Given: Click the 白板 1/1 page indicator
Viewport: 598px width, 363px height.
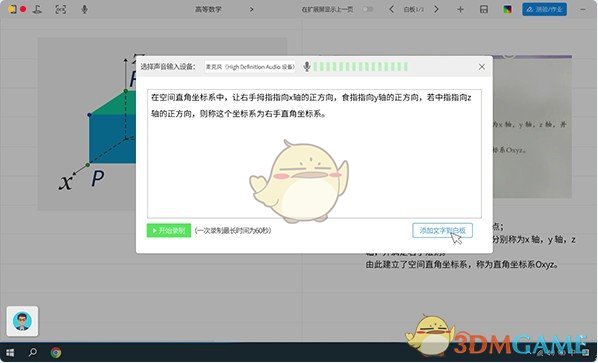Looking at the screenshot, I should click(413, 9).
